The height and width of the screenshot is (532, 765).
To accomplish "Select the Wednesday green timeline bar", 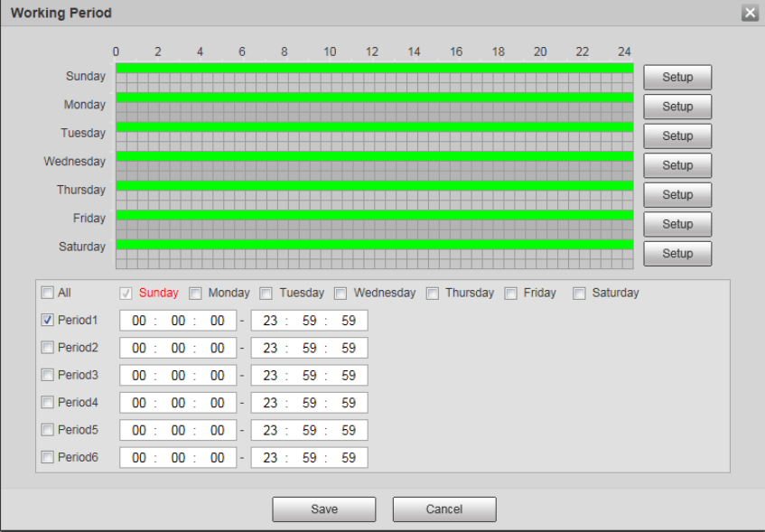I will (375, 156).
